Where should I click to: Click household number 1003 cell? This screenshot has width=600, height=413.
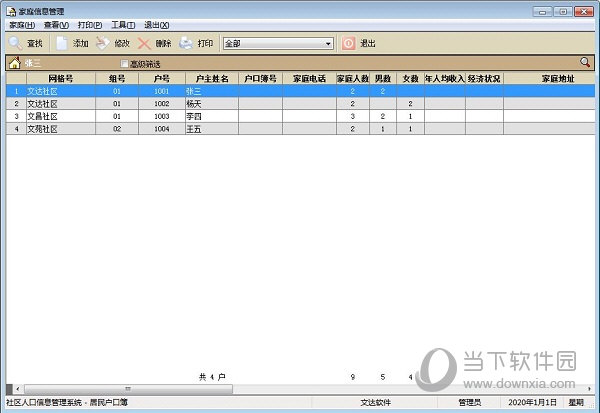tap(162, 116)
